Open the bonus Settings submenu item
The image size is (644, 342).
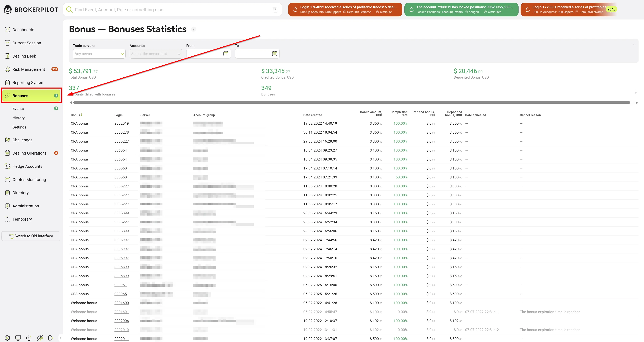(x=19, y=127)
